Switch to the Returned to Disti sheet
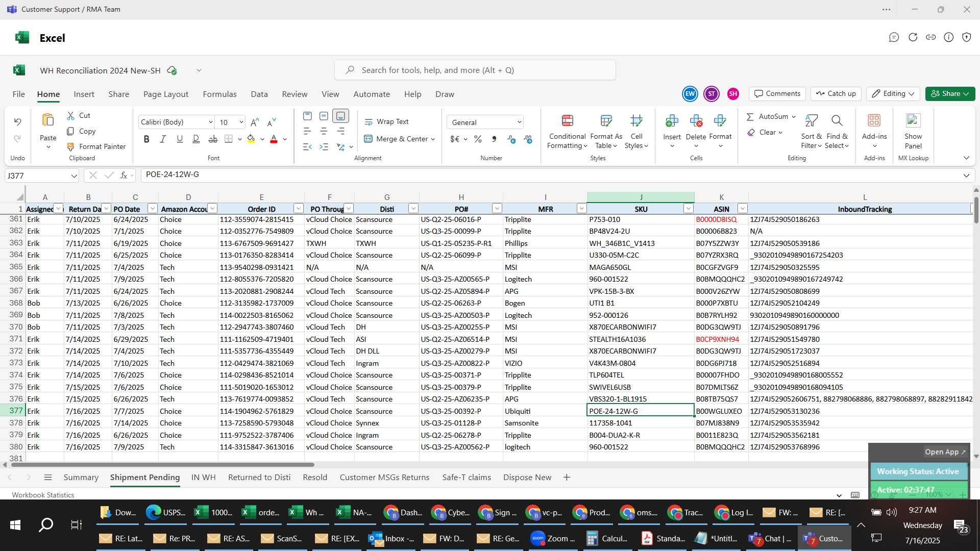The height and width of the screenshot is (551, 980). pyautogui.click(x=259, y=478)
